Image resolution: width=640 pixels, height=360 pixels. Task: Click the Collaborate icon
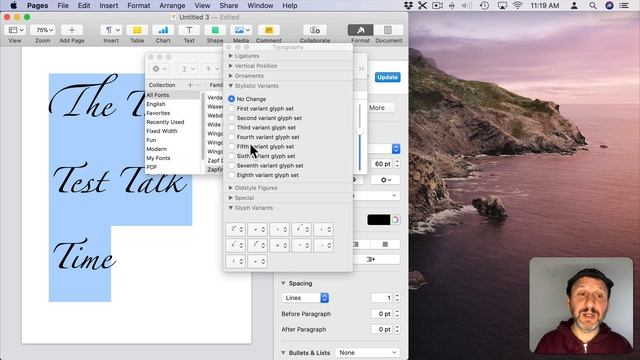(315, 30)
